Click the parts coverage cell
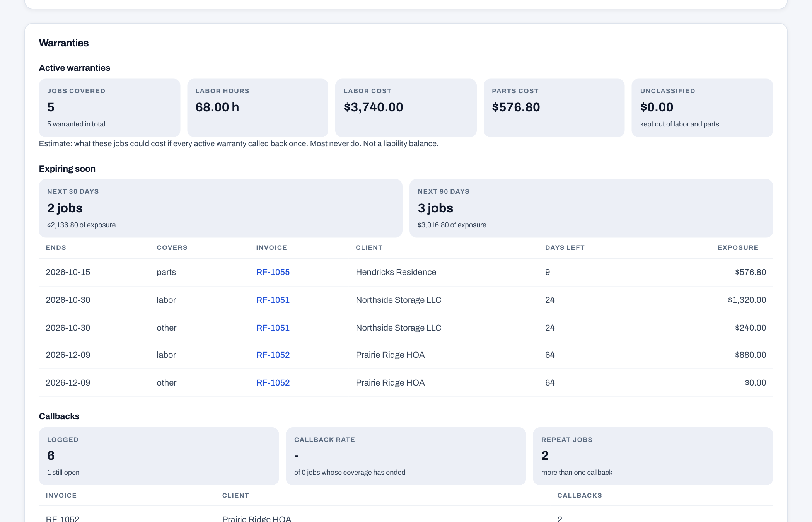The height and width of the screenshot is (522, 812). pos(166,272)
